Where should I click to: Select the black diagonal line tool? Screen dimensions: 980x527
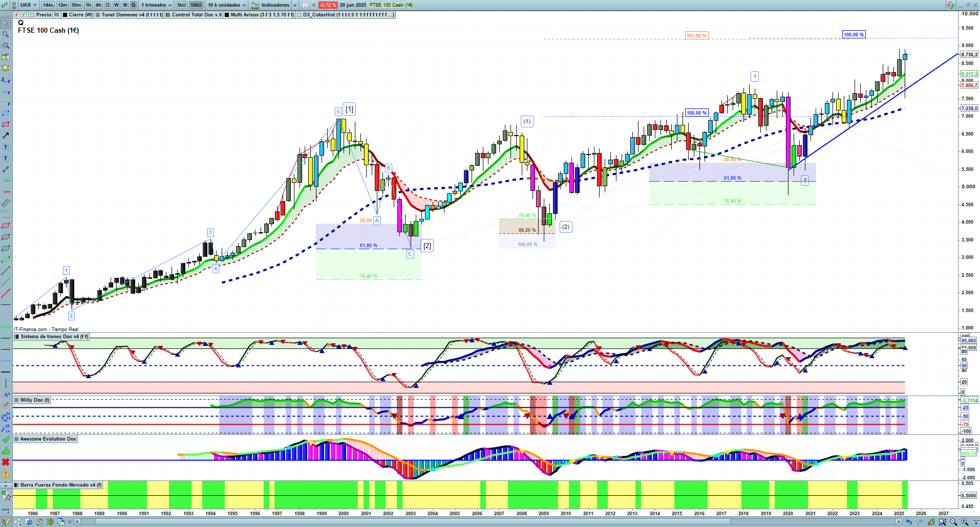(6, 271)
